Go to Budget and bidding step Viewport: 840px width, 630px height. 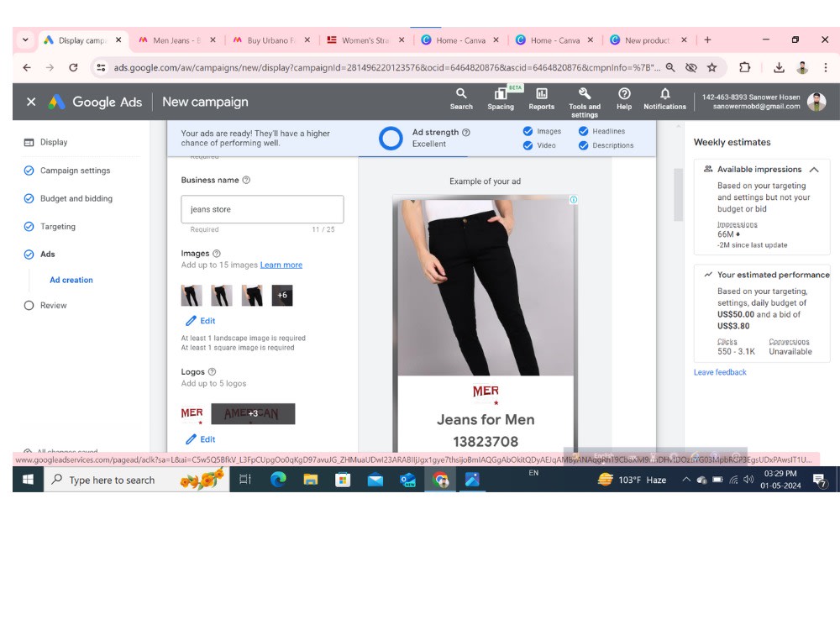(76, 198)
